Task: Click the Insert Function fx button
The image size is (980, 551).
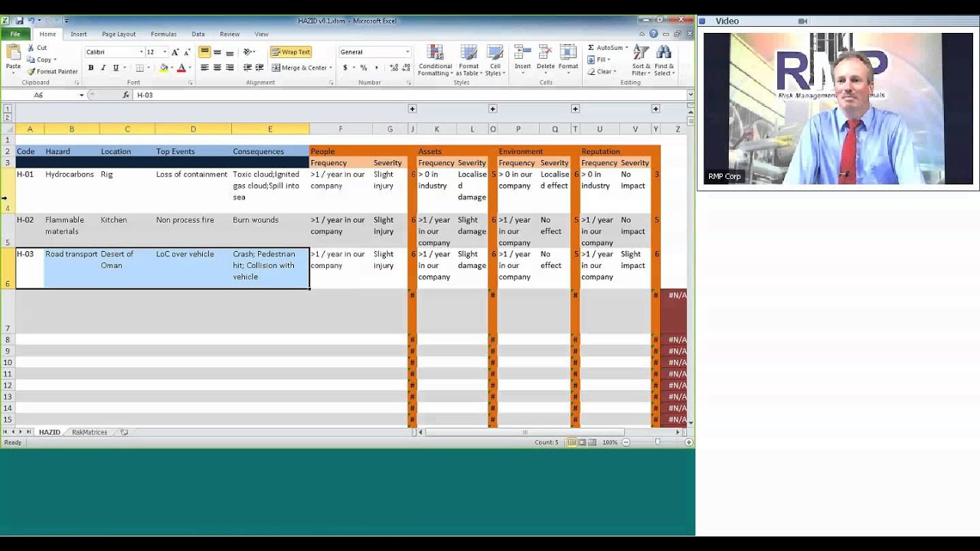Action: (126, 95)
